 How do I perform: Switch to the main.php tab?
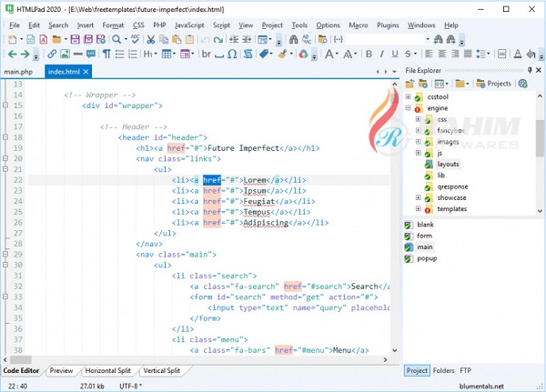pyautogui.click(x=20, y=70)
